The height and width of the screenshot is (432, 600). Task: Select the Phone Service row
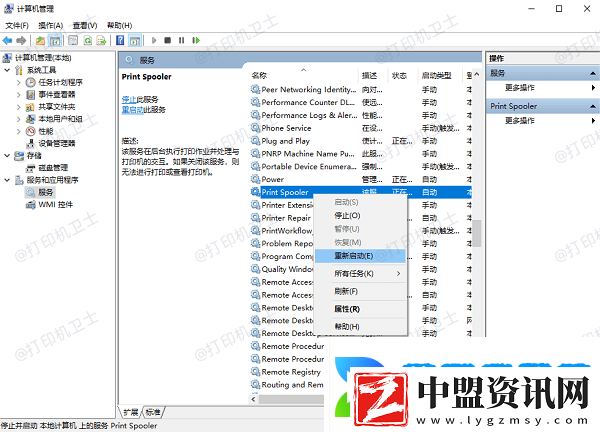click(361, 128)
